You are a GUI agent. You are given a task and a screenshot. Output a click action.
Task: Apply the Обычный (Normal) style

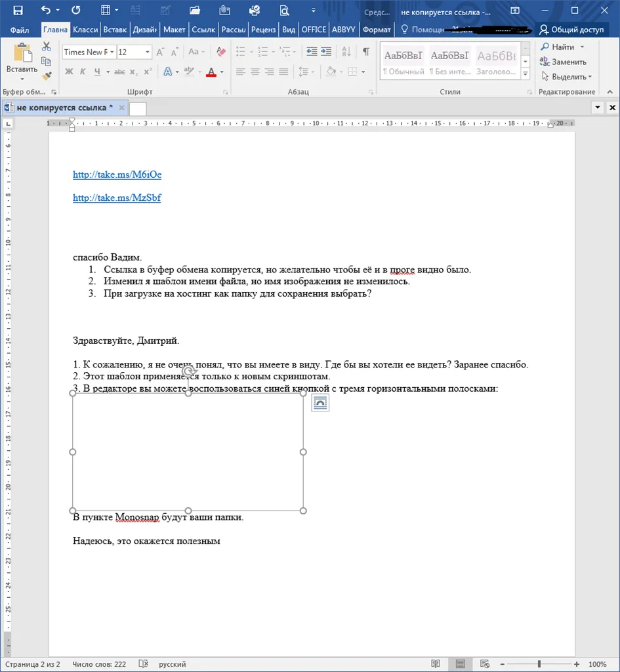coord(403,62)
